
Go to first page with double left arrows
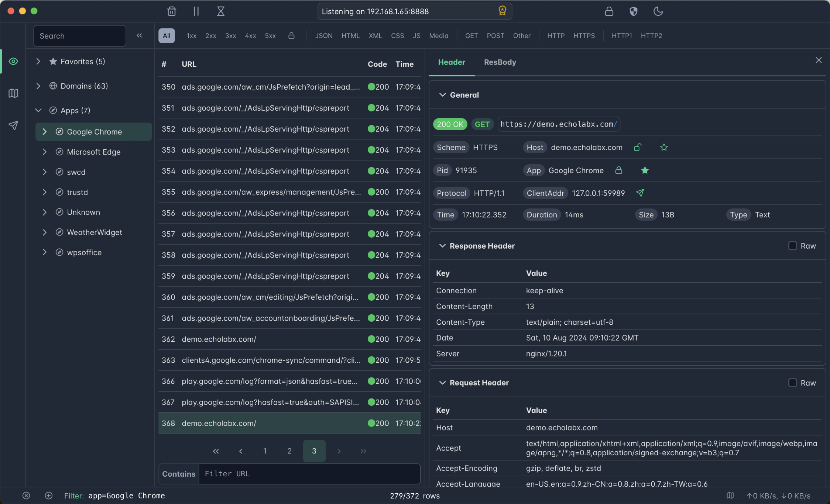click(x=216, y=451)
